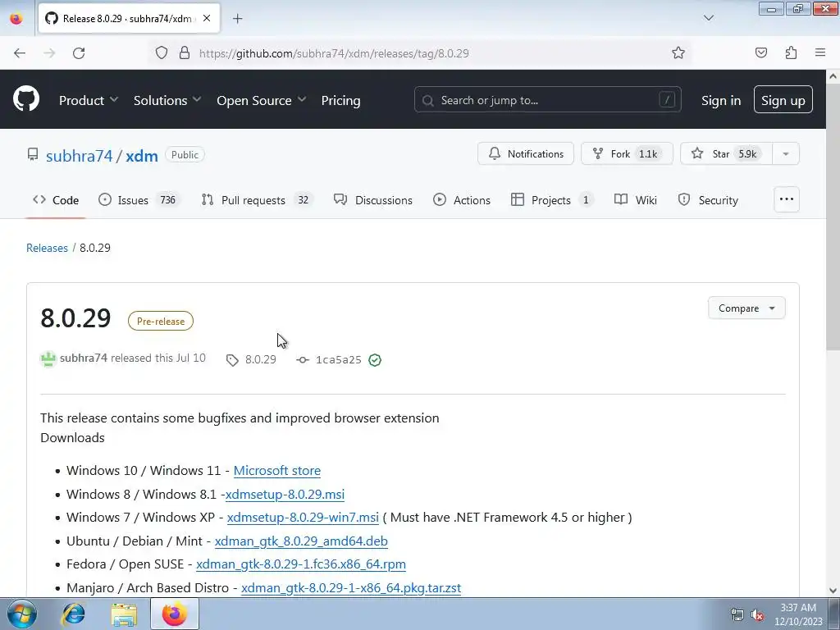Open Firefox hamburger application menu
The image size is (840, 630).
point(820,53)
